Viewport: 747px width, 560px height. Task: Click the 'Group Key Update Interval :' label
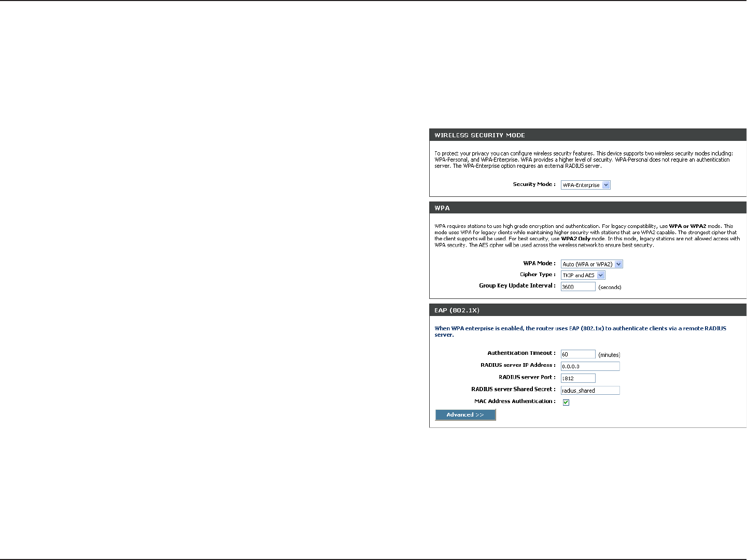[517, 286]
